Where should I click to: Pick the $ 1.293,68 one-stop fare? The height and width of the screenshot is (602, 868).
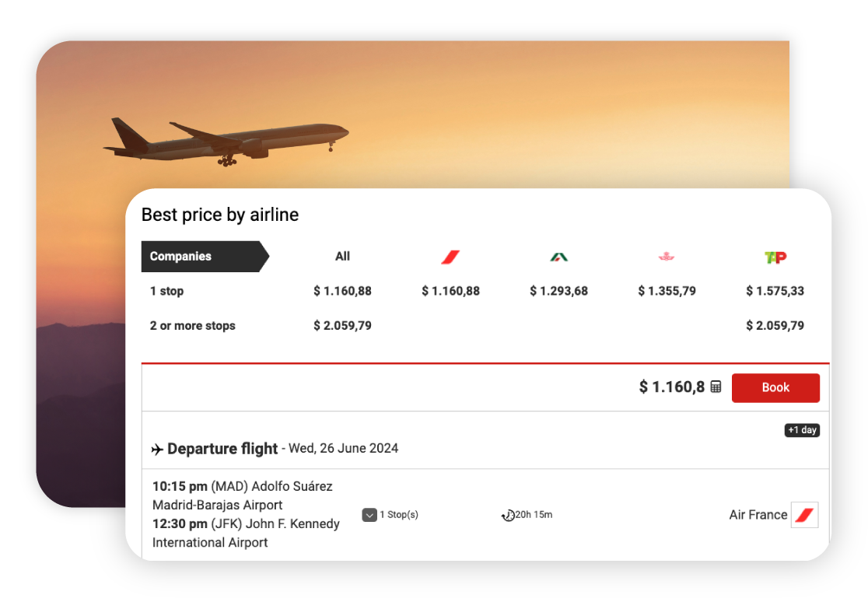558,291
